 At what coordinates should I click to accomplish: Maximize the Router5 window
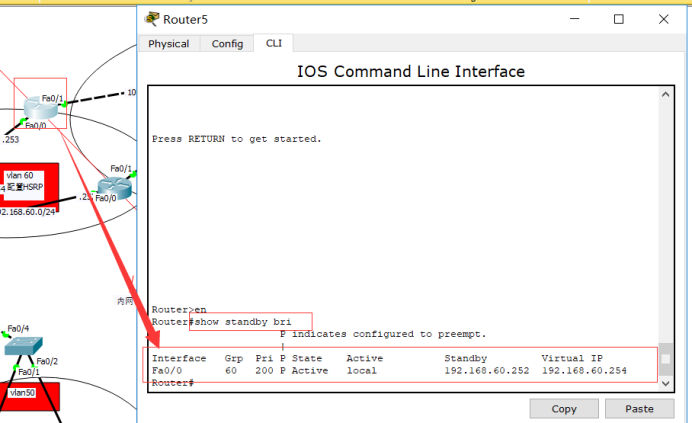pyautogui.click(x=619, y=19)
